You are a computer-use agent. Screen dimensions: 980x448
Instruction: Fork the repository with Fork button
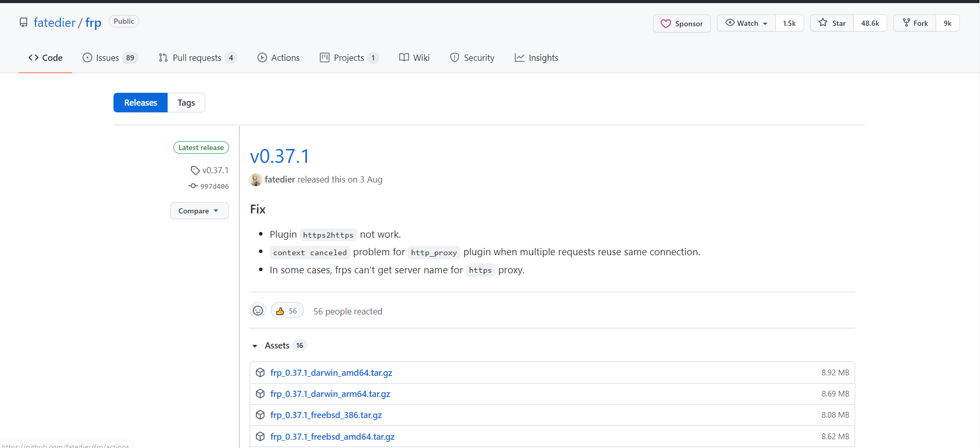(915, 23)
